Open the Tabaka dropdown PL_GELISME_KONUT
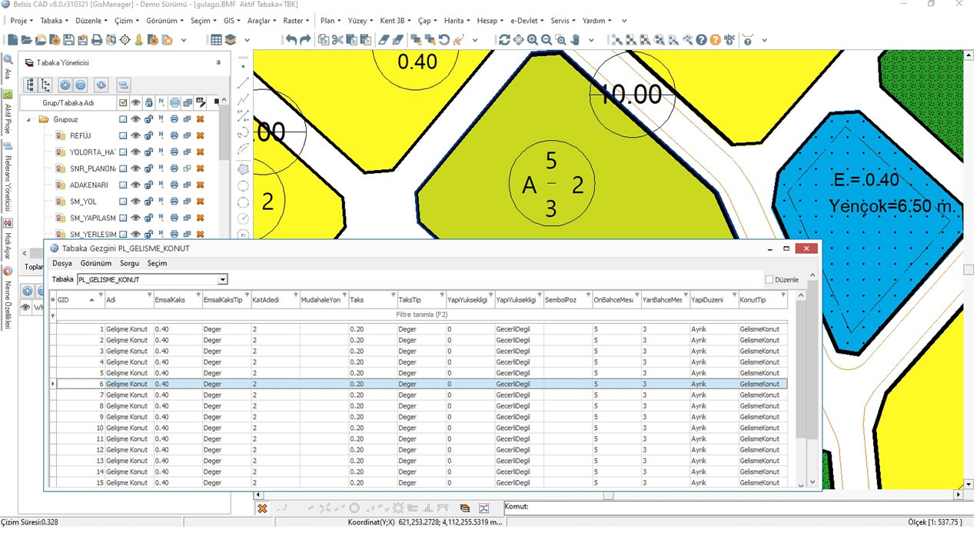Viewport: 980px width, 540px height. coord(222,279)
